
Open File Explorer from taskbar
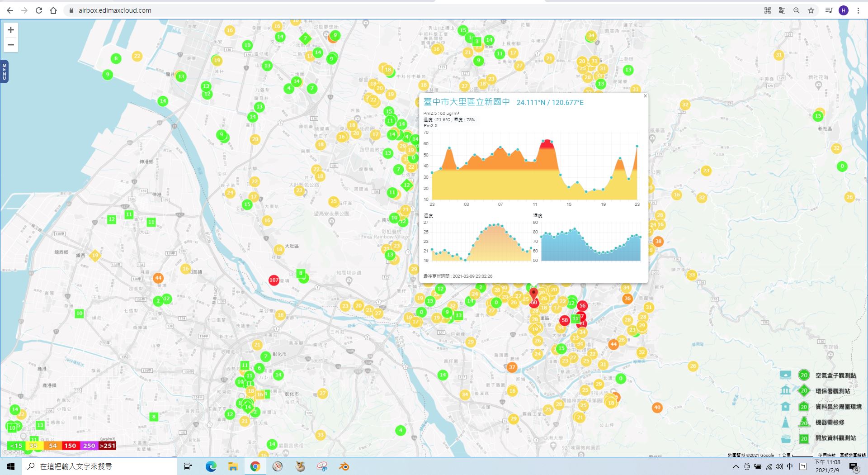coord(233,466)
